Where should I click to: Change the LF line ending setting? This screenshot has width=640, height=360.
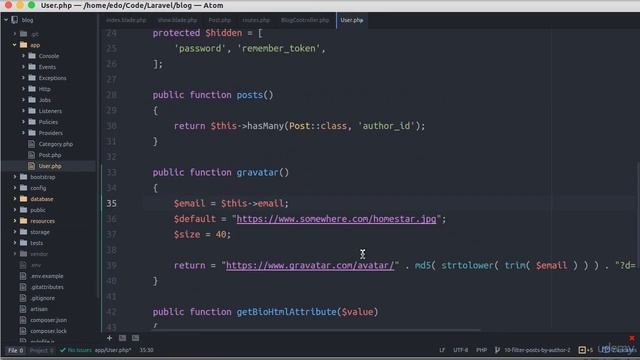click(442, 350)
